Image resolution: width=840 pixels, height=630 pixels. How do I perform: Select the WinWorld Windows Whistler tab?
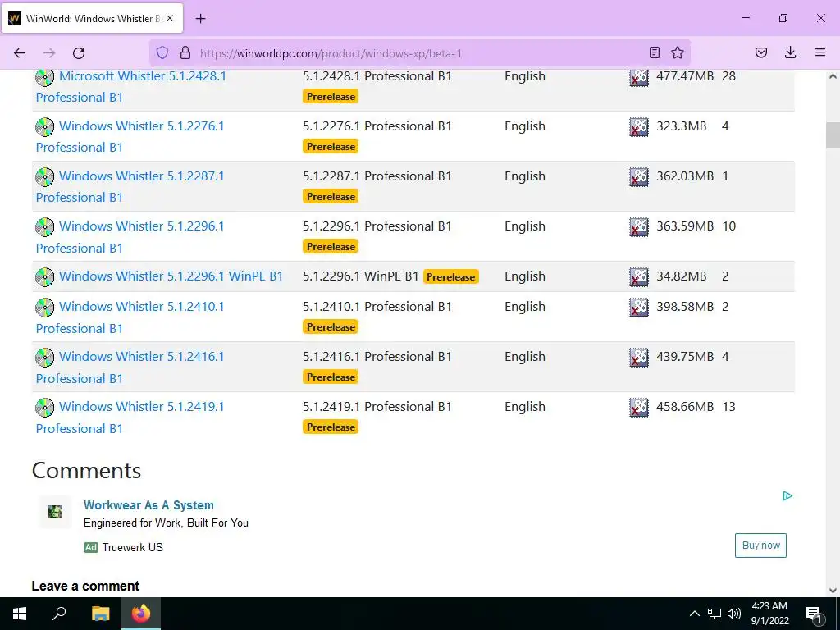(94, 18)
